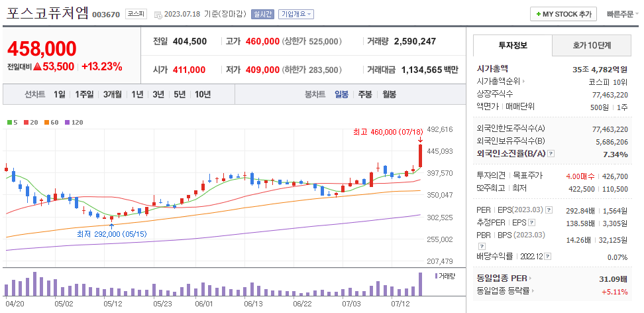The image size is (644, 313).
Task: Click the +5.11% 동일업종 등락률 value
Action: [x=614, y=292]
